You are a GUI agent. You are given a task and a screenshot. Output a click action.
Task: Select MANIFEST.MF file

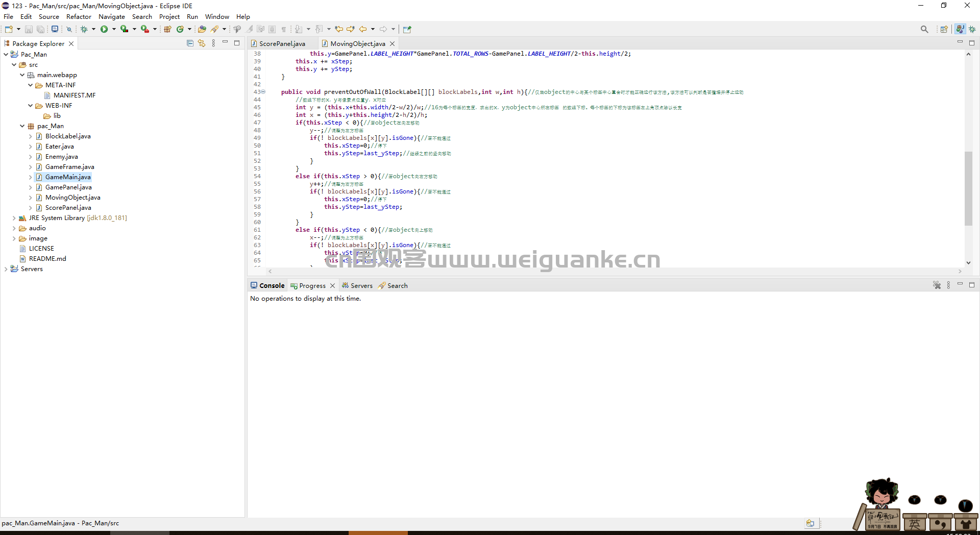[x=75, y=95]
